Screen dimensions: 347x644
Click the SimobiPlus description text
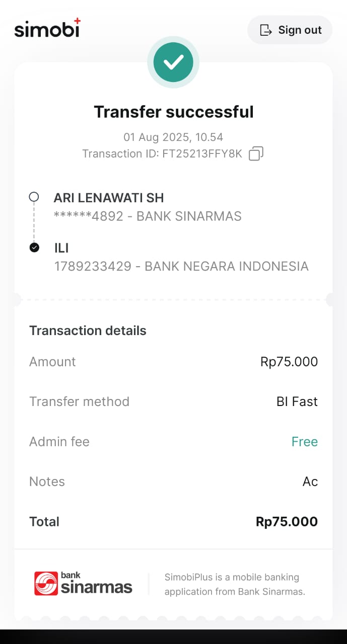(x=235, y=584)
